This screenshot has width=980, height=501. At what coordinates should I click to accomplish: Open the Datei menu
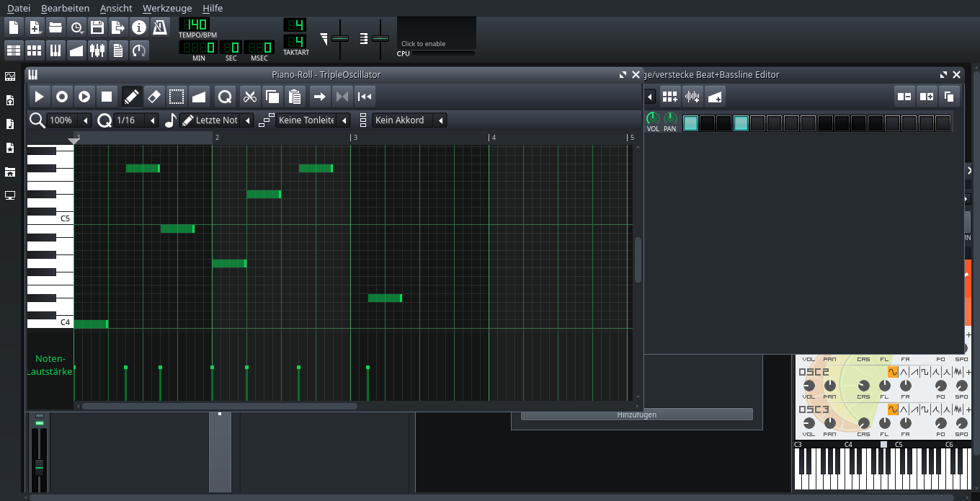pos(19,8)
